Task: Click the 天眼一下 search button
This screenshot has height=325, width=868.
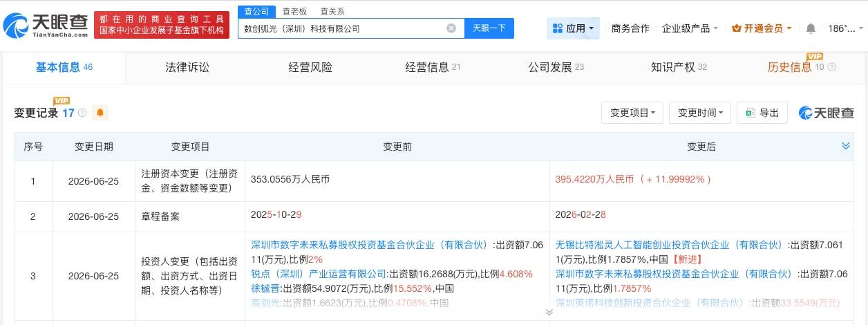Action: point(489,28)
